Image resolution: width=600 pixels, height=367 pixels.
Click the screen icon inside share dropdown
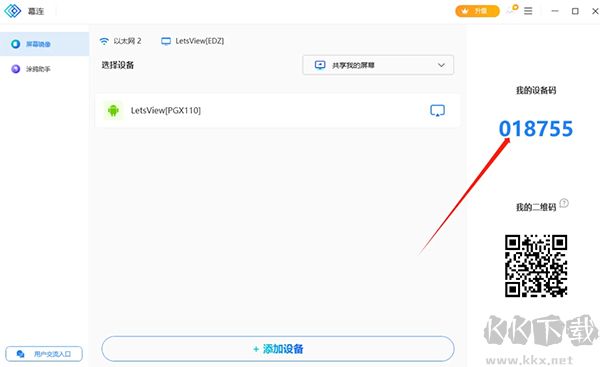320,65
